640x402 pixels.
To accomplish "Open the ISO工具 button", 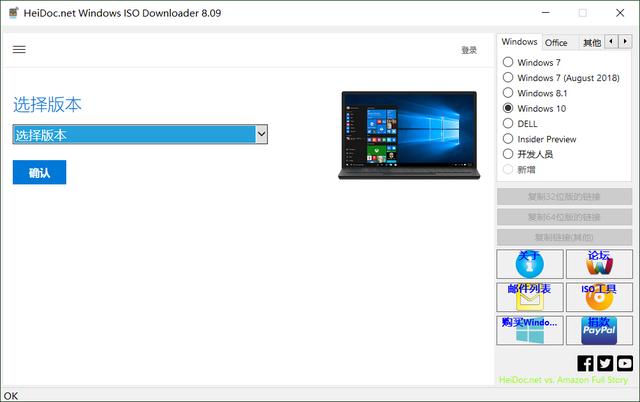I will [599, 297].
